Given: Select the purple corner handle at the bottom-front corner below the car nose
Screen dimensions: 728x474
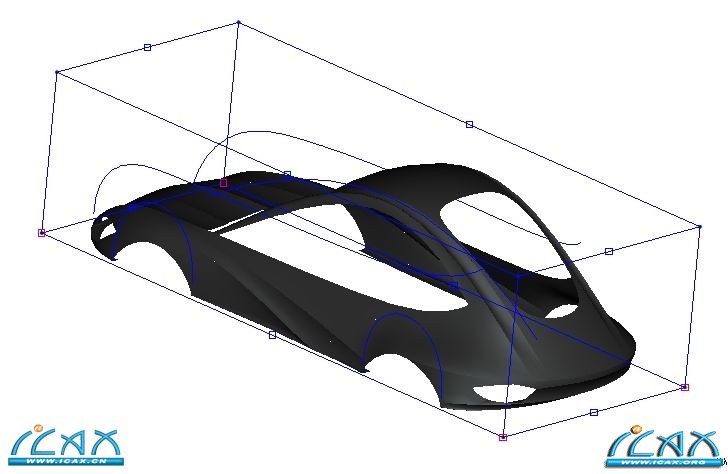Looking at the screenshot, I should point(503,437).
